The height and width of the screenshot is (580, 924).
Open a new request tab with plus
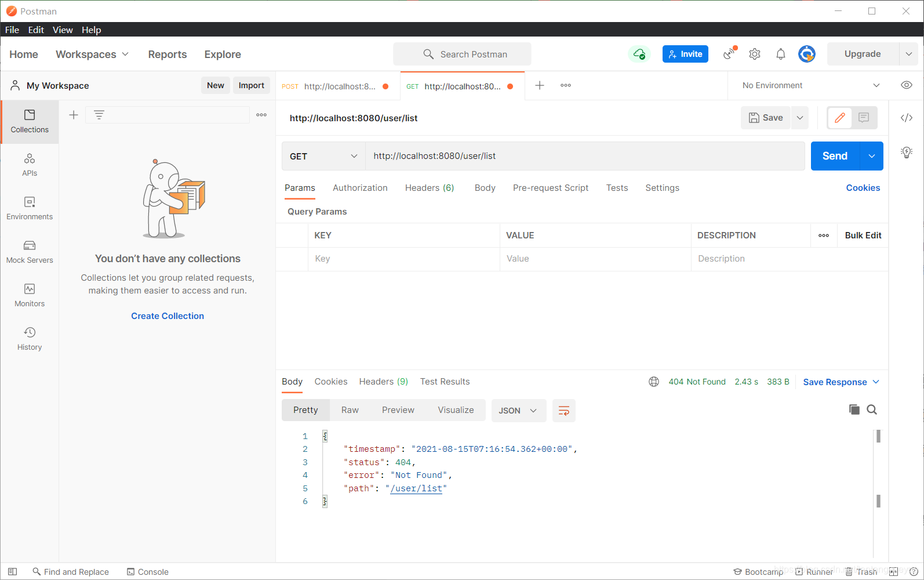540,85
